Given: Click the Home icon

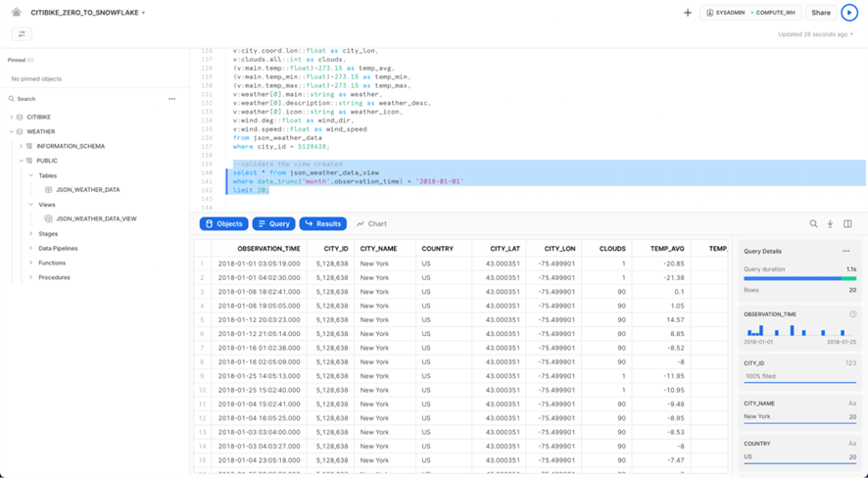Looking at the screenshot, I should tap(17, 13).
